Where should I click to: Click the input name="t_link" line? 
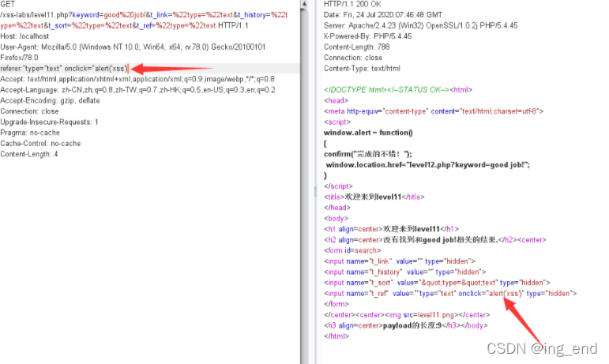click(399, 261)
